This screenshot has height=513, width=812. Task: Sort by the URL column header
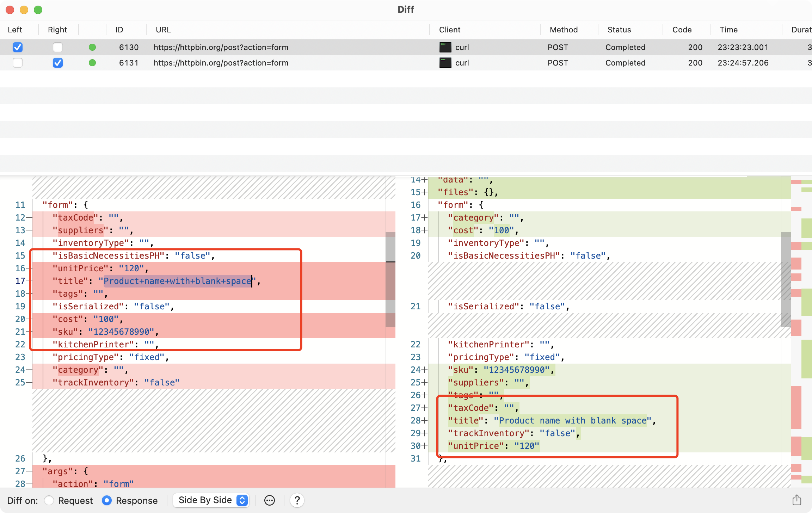pos(163,30)
